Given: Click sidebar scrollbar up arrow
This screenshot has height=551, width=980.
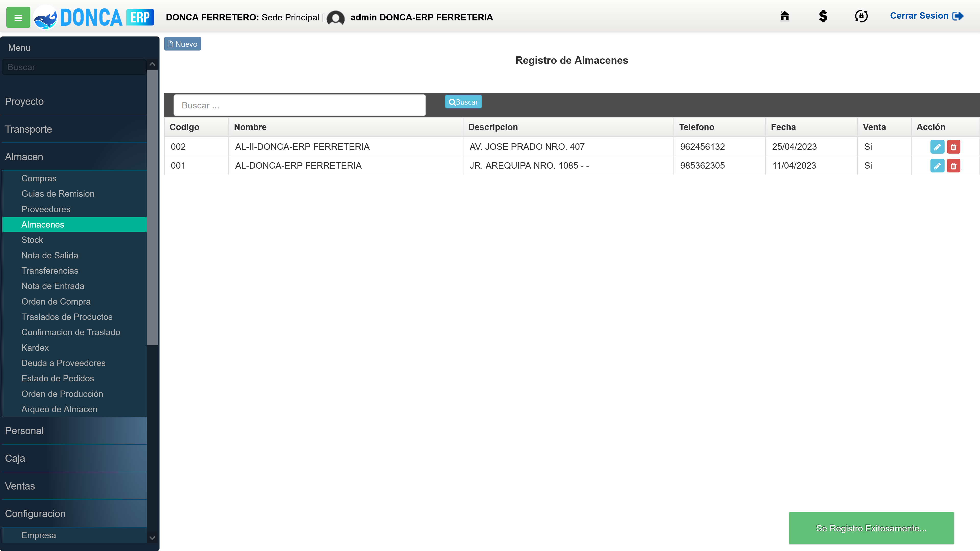Looking at the screenshot, I should (x=152, y=64).
